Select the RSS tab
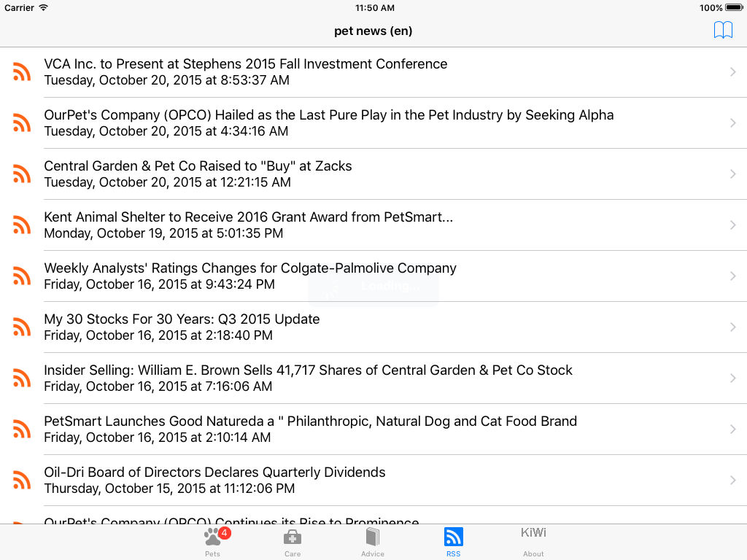747x560 pixels. coord(453,542)
